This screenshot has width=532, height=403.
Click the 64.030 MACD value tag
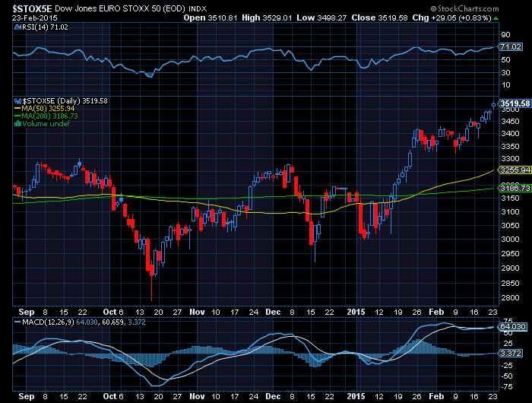click(512, 327)
